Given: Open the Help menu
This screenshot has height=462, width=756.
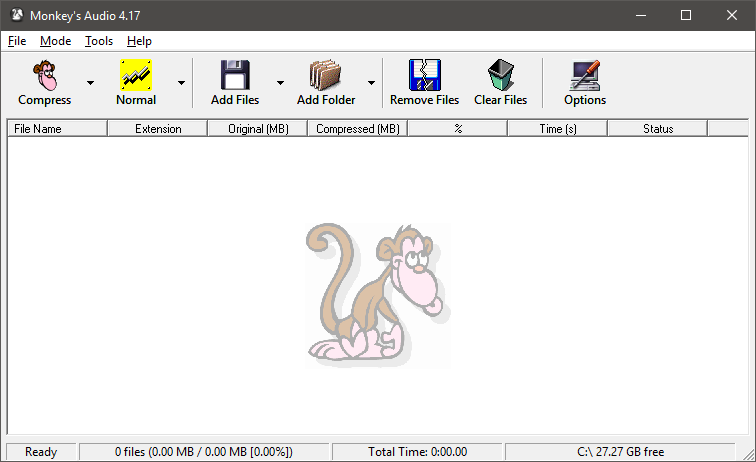Looking at the screenshot, I should 139,41.
